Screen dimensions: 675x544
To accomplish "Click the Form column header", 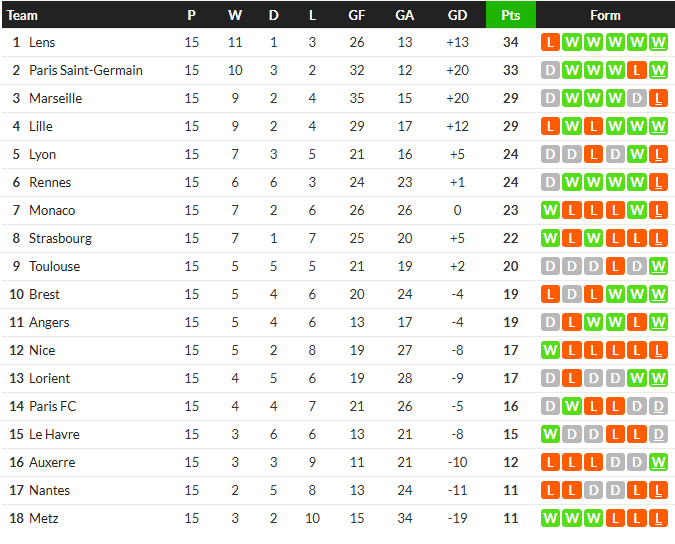I will pos(605,15).
